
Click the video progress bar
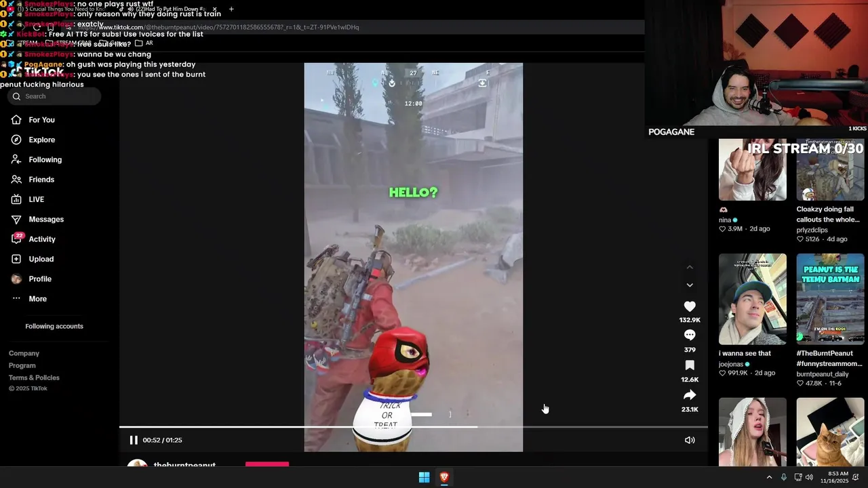(x=414, y=427)
